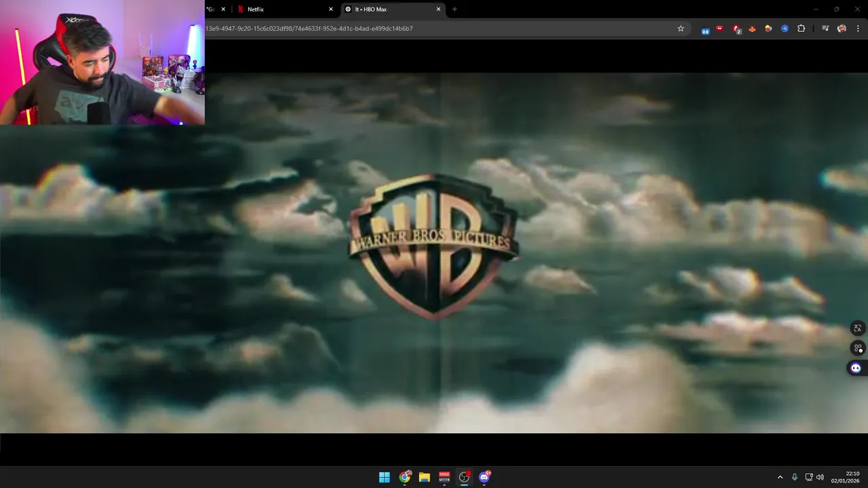This screenshot has width=868, height=488.
Task: Click the Warner Bros. video to pause
Action: point(434,252)
